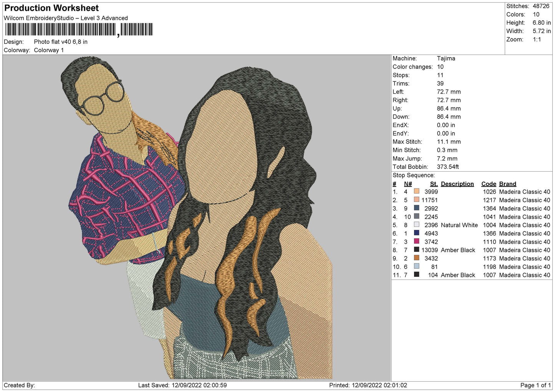Click the stop 3 slate blue swatch
555x392 pixels.
[416, 208]
